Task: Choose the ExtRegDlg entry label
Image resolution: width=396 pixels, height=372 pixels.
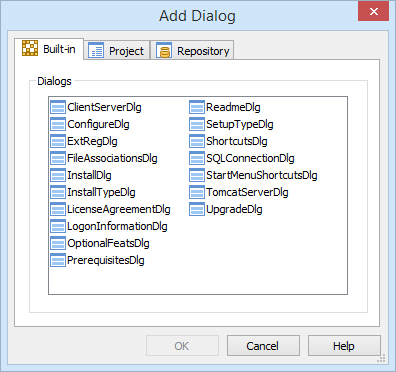Action: pyautogui.click(x=92, y=141)
